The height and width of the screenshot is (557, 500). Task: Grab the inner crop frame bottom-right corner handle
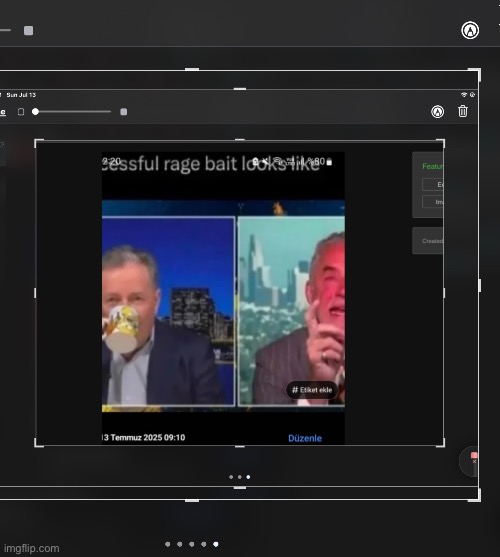click(441, 444)
